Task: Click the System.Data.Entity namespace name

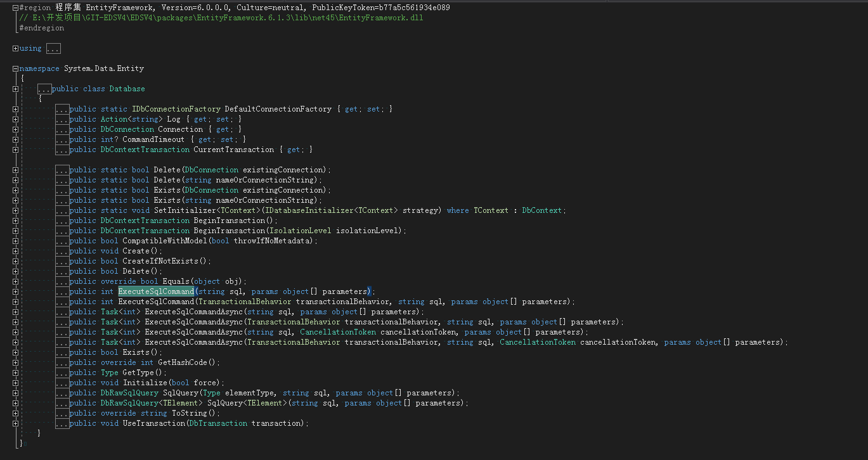Action: click(104, 68)
